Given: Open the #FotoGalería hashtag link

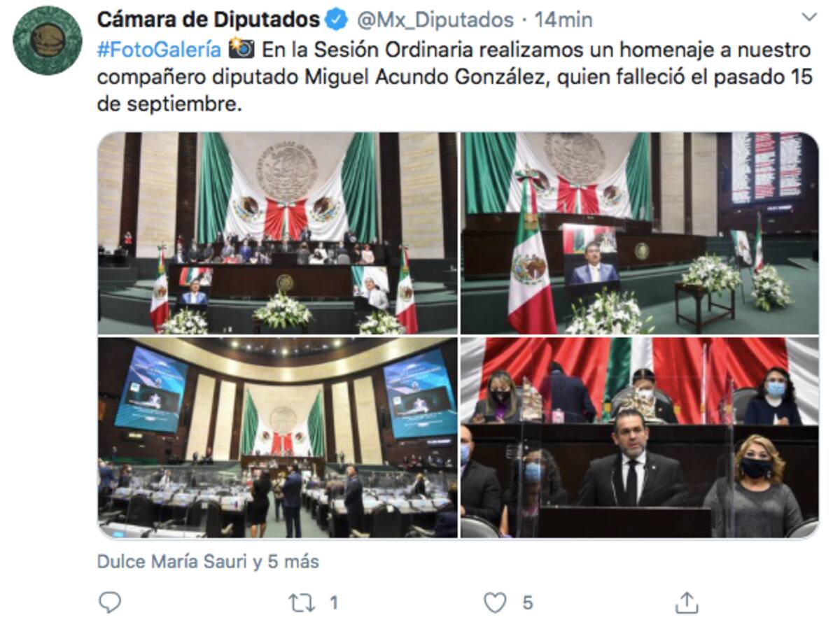Looking at the screenshot, I should tap(160, 50).
